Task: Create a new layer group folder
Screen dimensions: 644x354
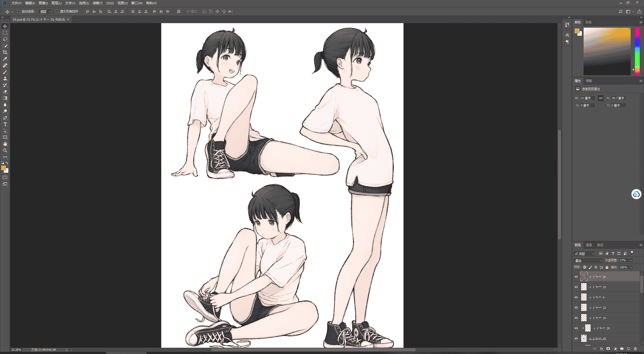Action: click(622, 349)
